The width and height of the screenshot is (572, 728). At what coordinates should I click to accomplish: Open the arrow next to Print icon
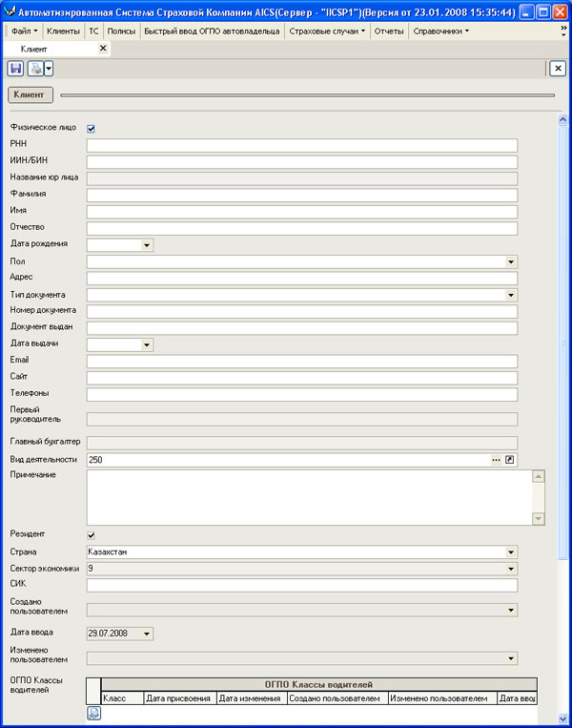(x=49, y=68)
